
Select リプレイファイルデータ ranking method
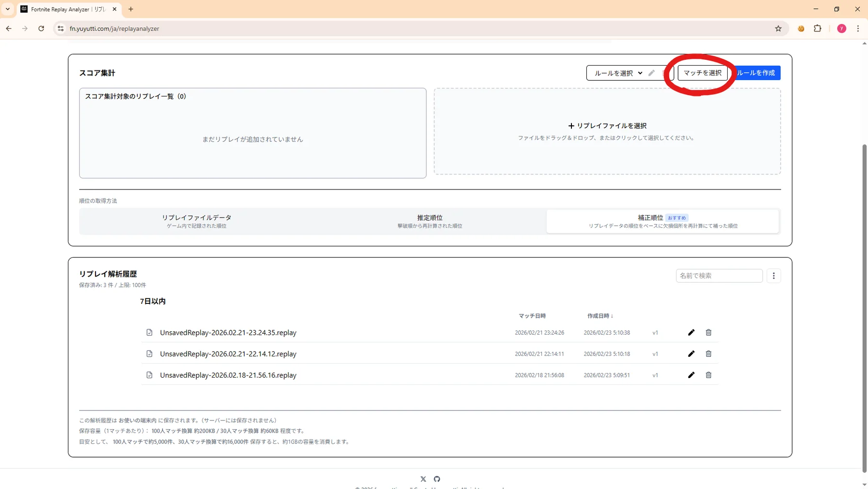196,221
